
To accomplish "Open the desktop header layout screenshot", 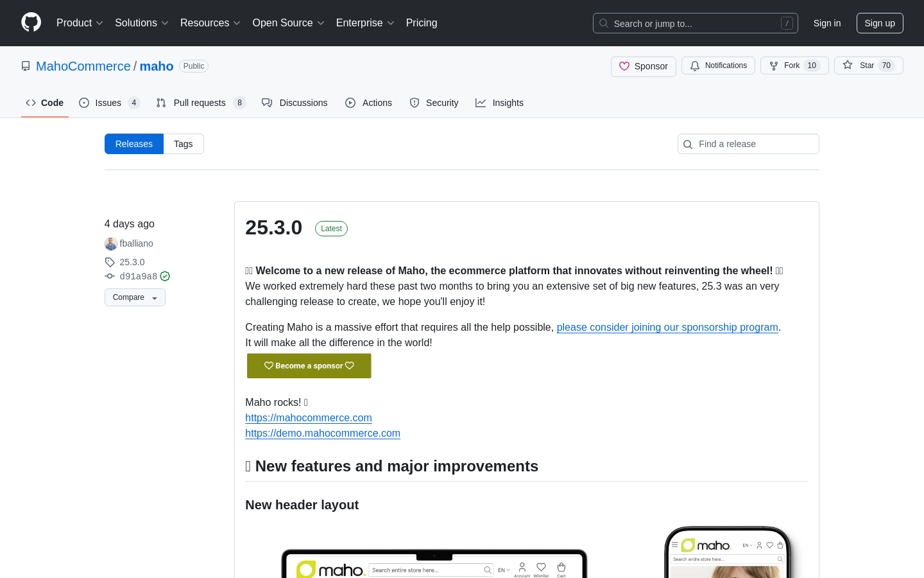I will (x=434, y=563).
